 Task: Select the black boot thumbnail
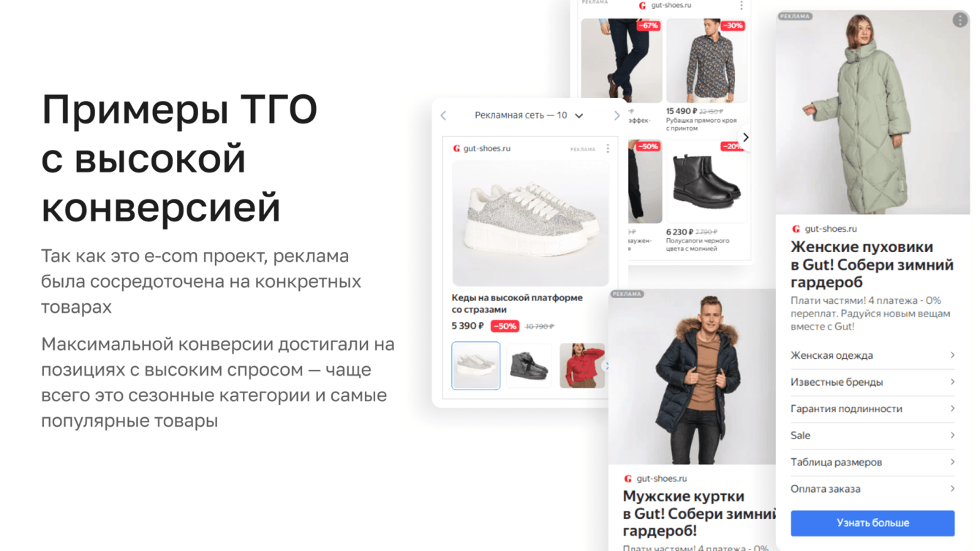click(x=529, y=365)
